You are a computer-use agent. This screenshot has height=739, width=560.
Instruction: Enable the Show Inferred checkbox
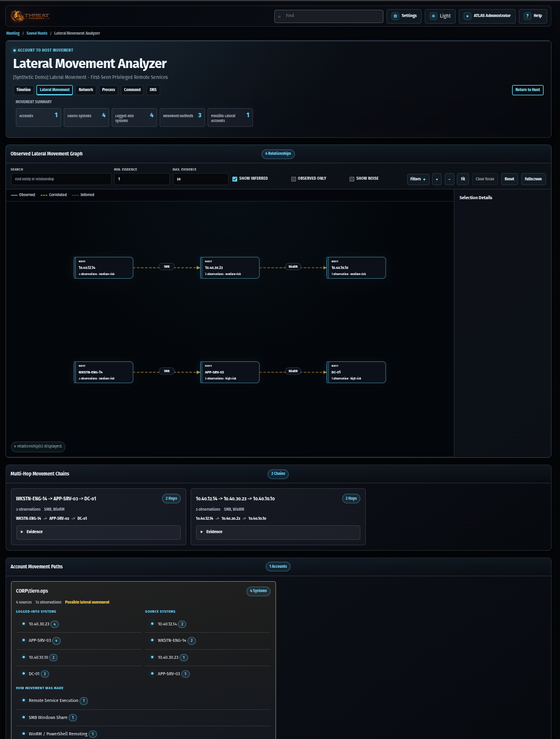point(235,179)
